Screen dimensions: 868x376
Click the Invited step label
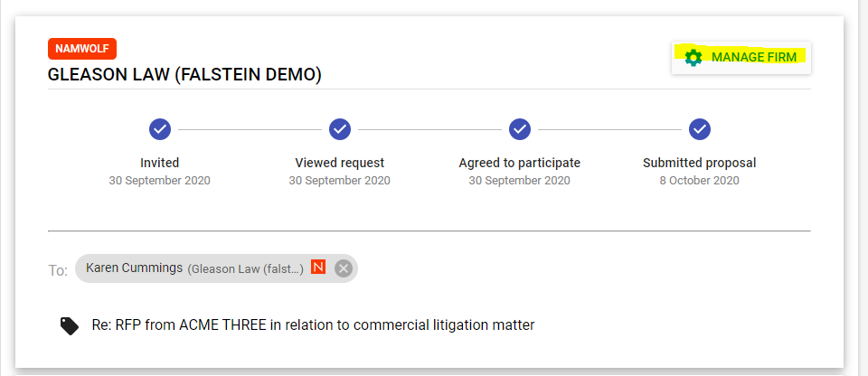tap(160, 163)
